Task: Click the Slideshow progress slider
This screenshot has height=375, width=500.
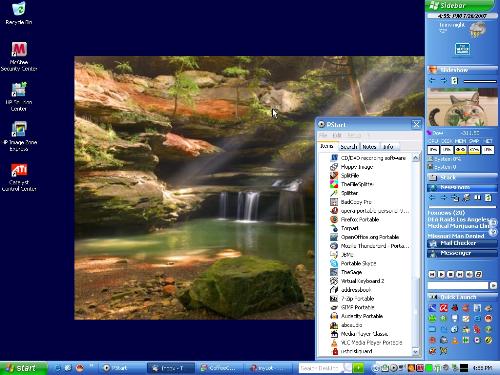Action: (x=480, y=81)
